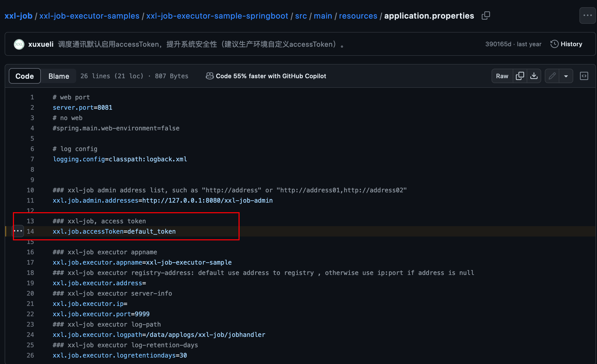Open the more file actions menu
This screenshot has height=364, width=597.
tap(587, 15)
